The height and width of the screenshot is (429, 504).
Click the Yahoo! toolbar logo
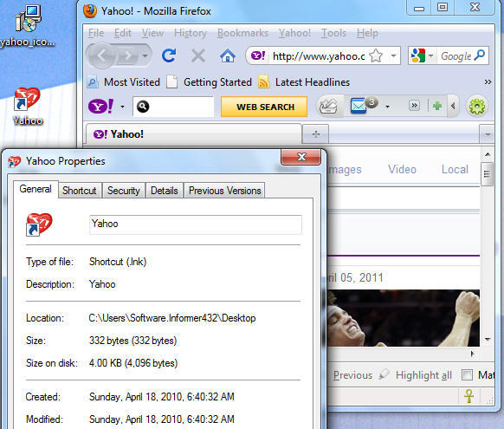coord(100,106)
